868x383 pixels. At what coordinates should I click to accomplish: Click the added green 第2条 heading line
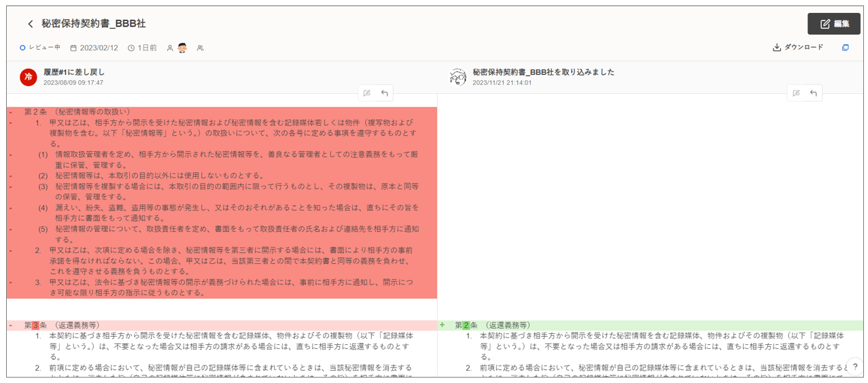493,325
